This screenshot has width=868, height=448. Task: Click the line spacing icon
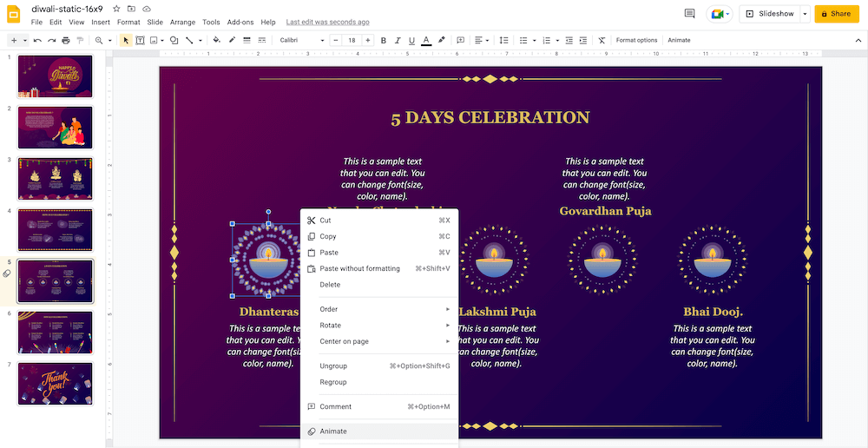point(503,41)
